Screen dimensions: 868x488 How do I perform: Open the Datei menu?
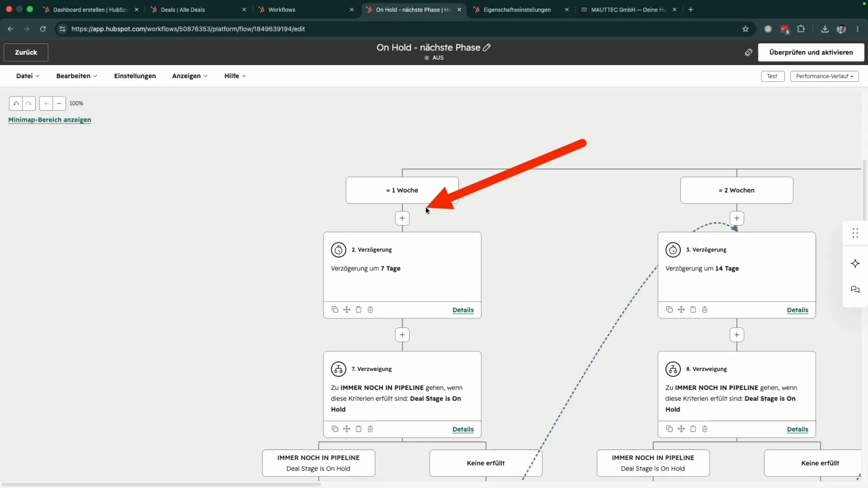(28, 76)
